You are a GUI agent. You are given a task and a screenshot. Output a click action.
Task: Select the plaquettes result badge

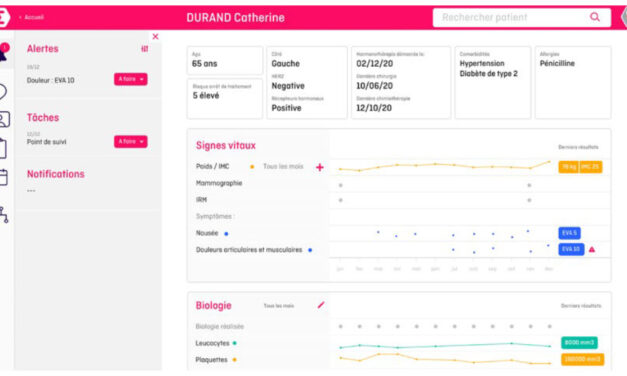582,359
